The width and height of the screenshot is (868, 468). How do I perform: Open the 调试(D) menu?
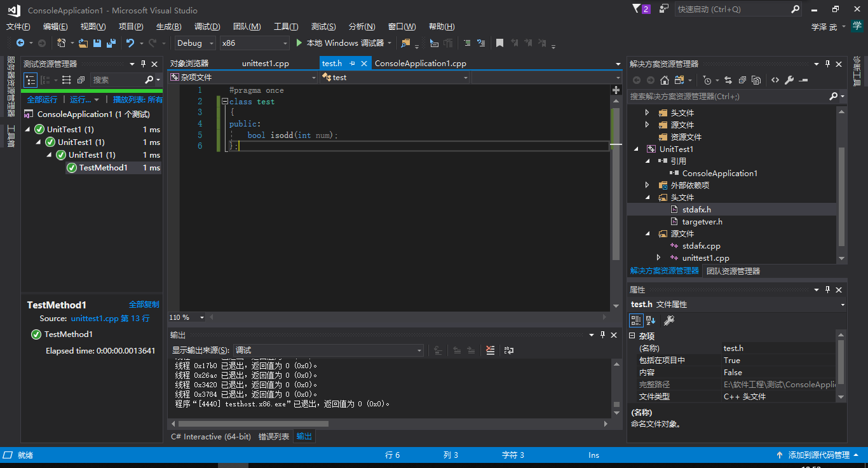point(207,27)
